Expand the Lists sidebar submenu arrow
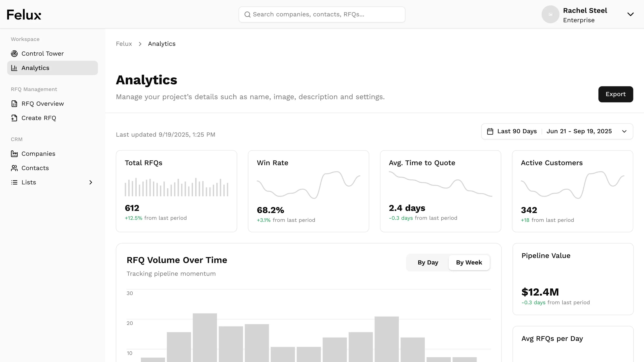This screenshot has width=644, height=362. pos(91,182)
